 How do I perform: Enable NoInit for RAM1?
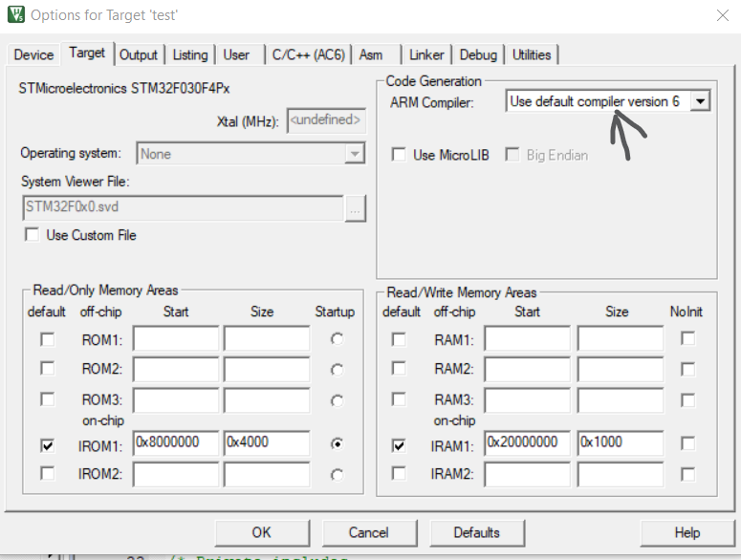point(688,338)
